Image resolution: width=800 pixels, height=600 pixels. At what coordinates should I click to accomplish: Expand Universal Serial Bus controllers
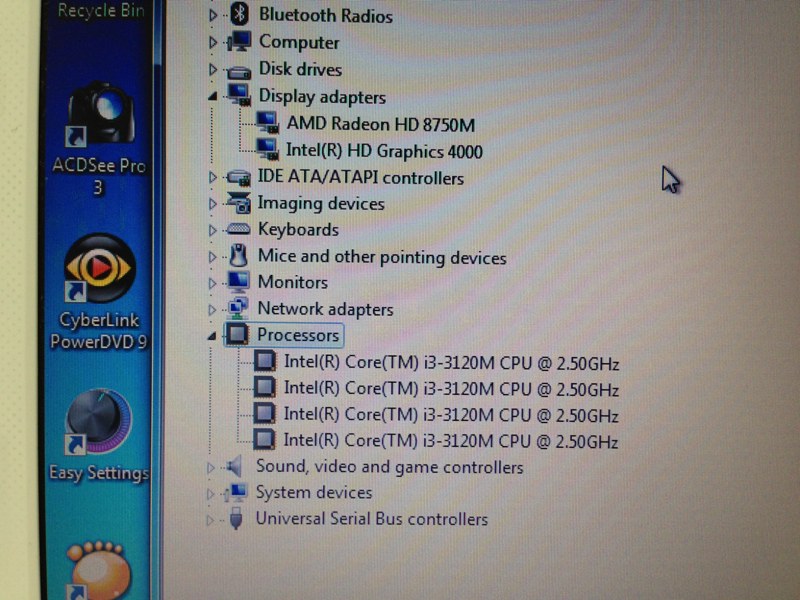209,519
